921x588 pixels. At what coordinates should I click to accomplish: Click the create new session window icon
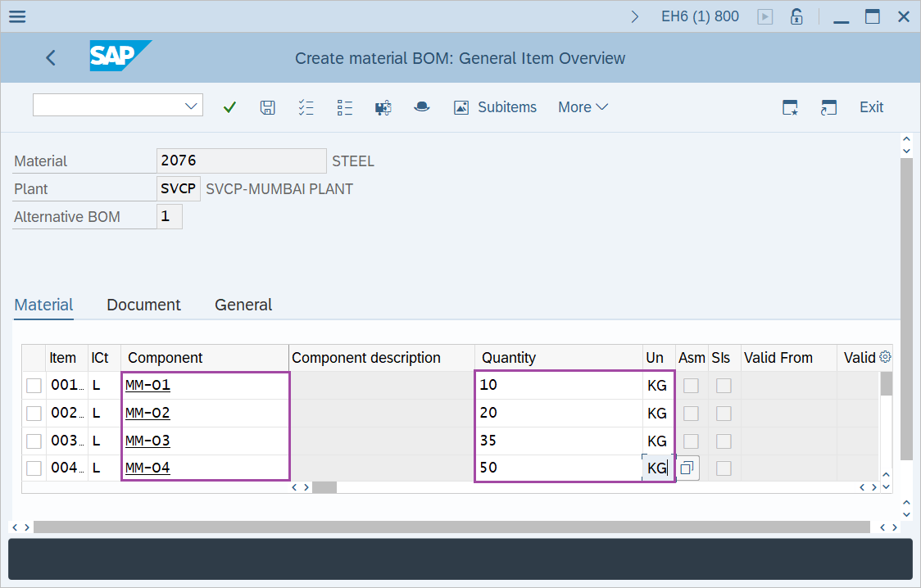(790, 107)
